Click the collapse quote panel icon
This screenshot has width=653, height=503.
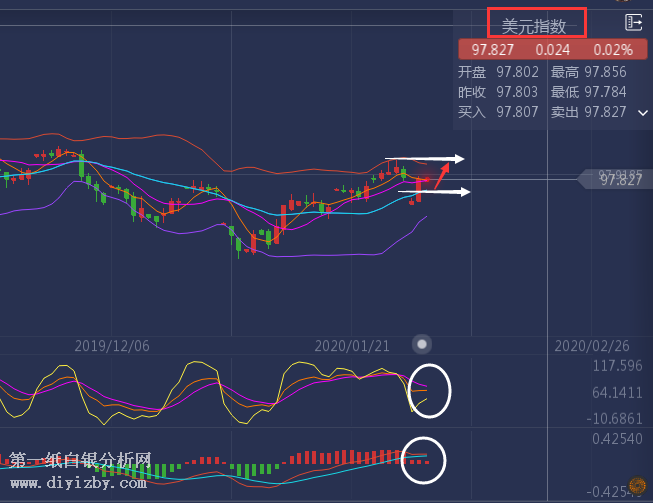click(x=633, y=22)
